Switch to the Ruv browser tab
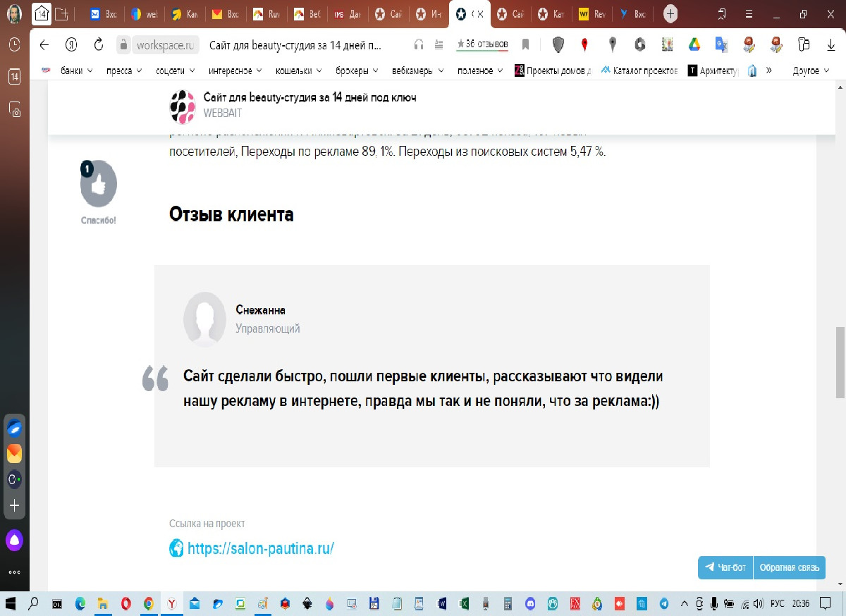The width and height of the screenshot is (846, 616). pos(266,14)
